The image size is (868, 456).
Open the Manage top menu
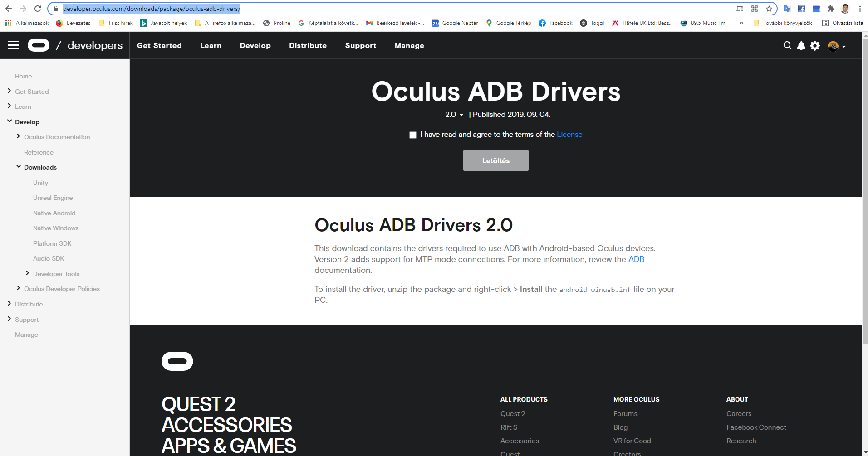pos(409,45)
